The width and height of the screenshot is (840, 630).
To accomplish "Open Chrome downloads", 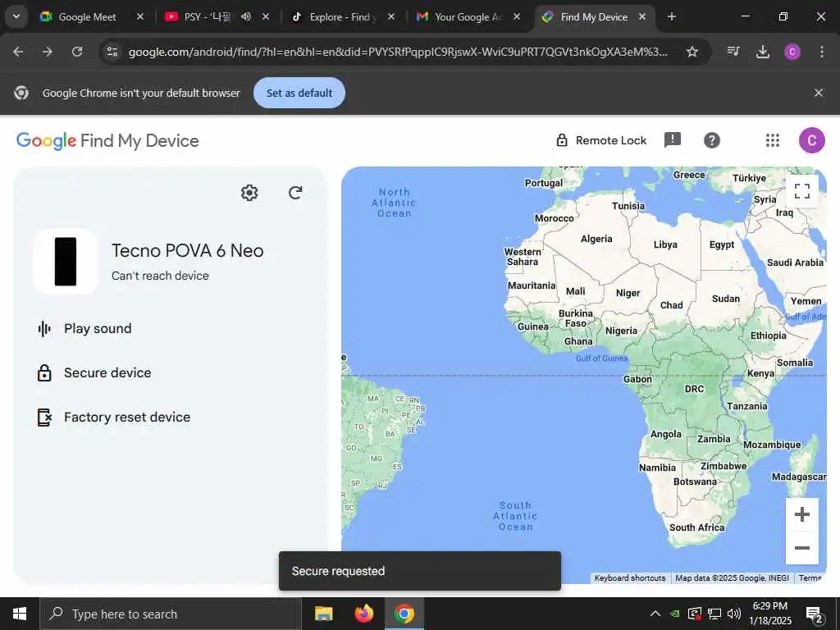I will [763, 52].
